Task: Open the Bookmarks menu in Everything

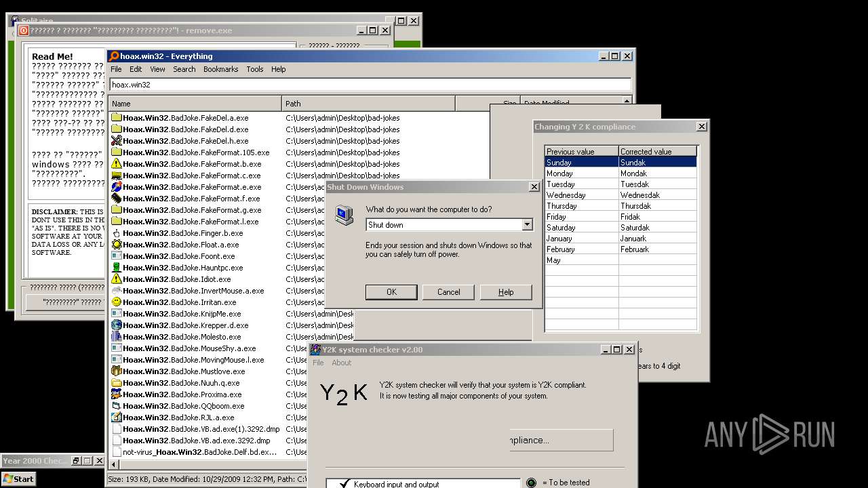Action: pos(220,69)
